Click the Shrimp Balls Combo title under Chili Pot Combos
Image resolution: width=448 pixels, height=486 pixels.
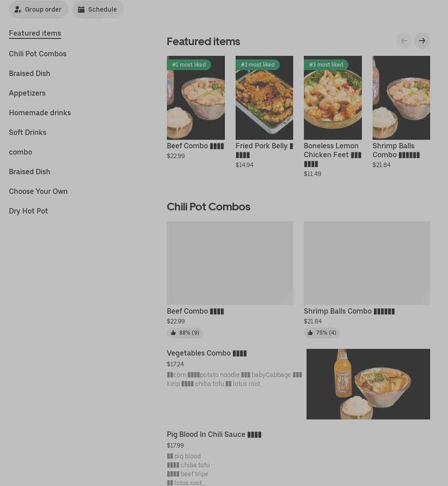[x=349, y=311]
